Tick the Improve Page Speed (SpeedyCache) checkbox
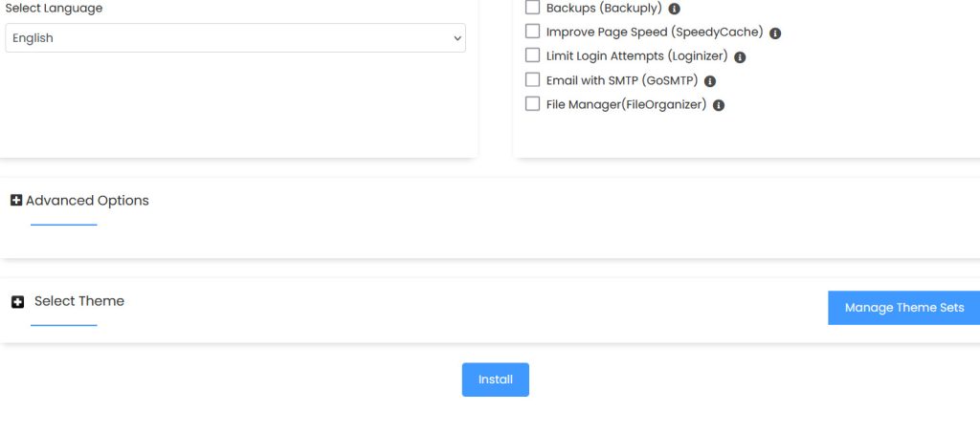980x434 pixels. click(x=532, y=32)
